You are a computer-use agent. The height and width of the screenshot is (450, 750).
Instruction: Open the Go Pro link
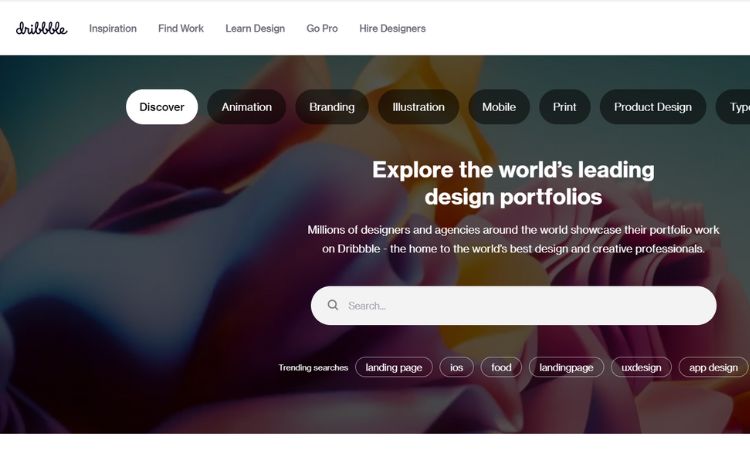point(322,28)
